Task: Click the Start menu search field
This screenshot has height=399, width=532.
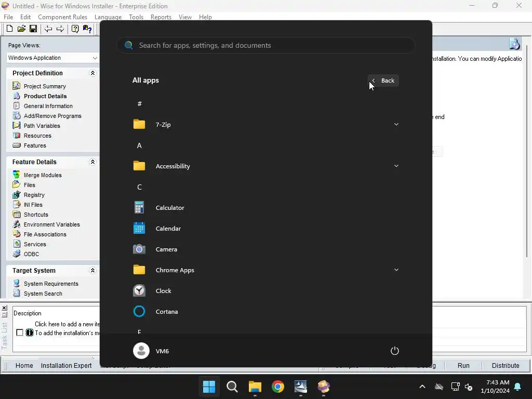Action: [267, 45]
